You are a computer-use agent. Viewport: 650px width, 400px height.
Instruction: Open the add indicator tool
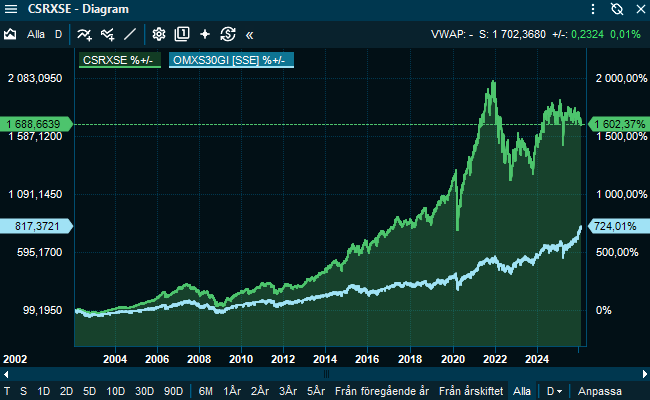84,34
